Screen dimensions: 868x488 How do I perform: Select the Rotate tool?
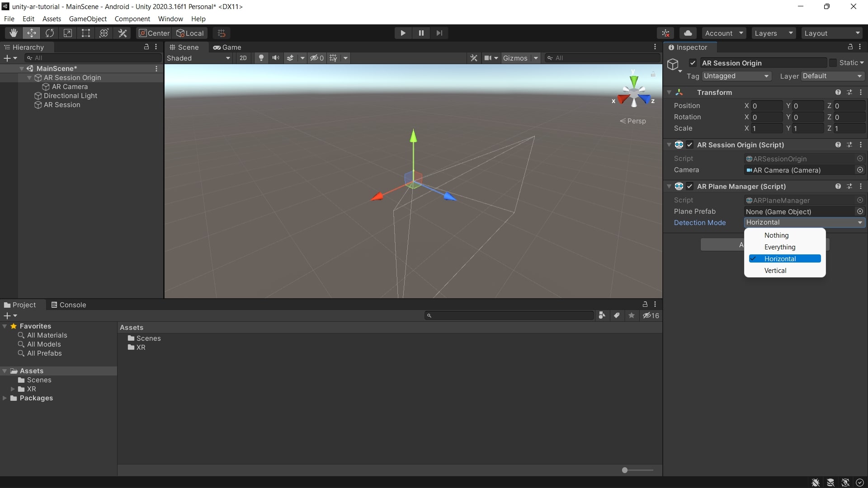pos(50,33)
